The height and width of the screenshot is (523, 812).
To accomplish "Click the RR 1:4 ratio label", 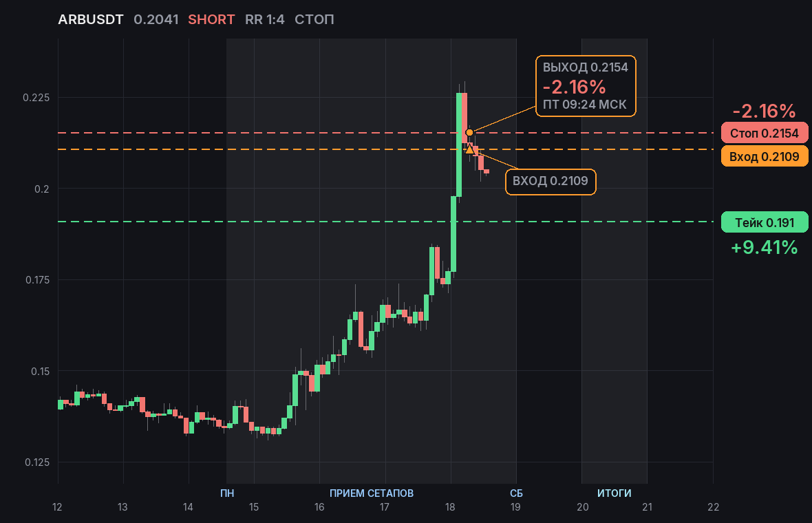I will click(265, 20).
